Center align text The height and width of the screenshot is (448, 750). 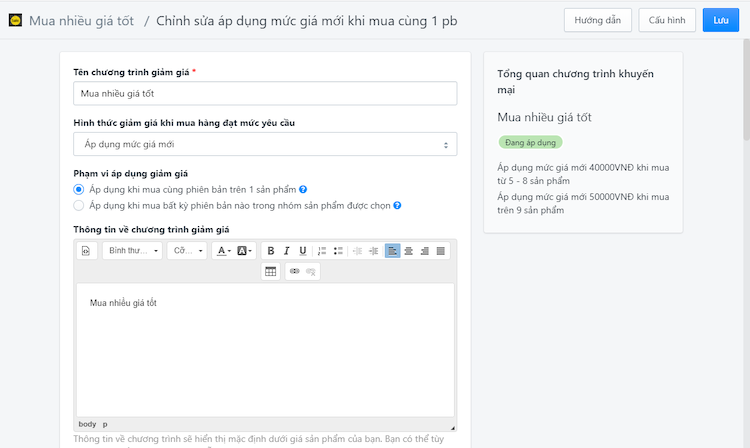[408, 251]
